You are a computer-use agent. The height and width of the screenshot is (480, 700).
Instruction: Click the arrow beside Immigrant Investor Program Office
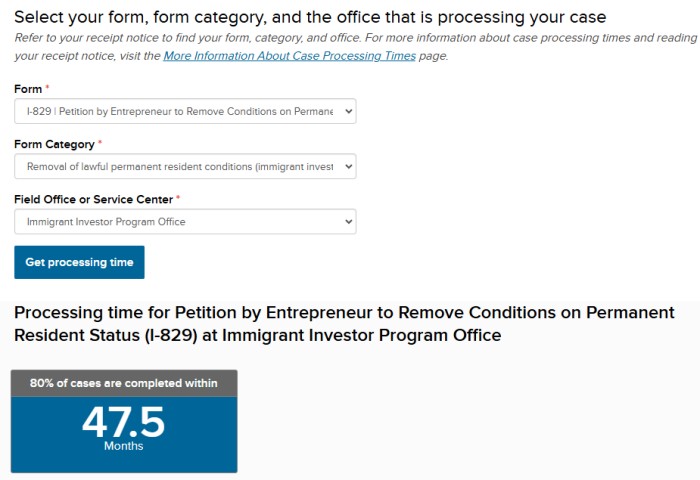[x=348, y=222]
